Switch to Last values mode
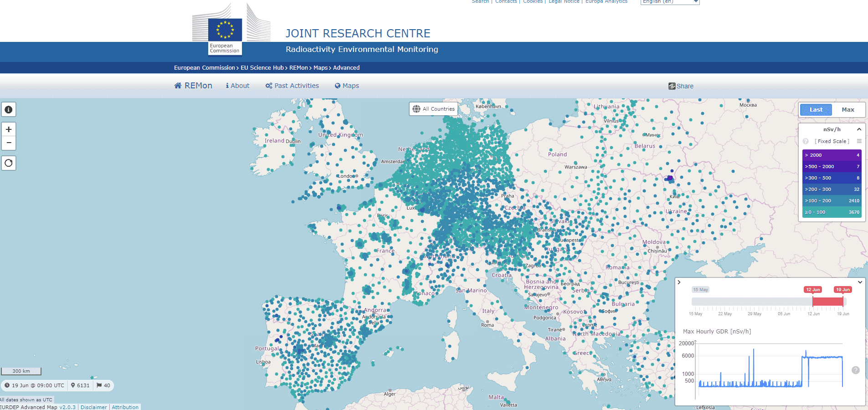The height and width of the screenshot is (410, 868). 816,110
